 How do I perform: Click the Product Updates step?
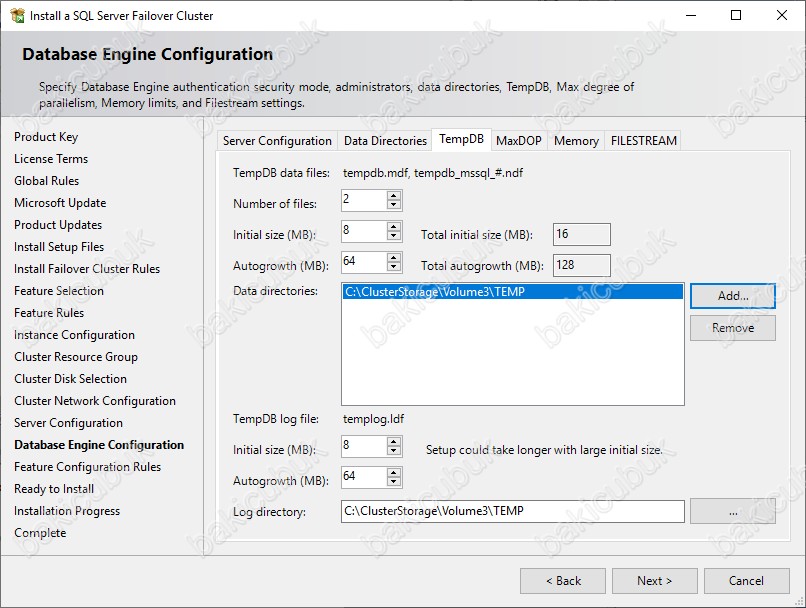pyautogui.click(x=58, y=225)
